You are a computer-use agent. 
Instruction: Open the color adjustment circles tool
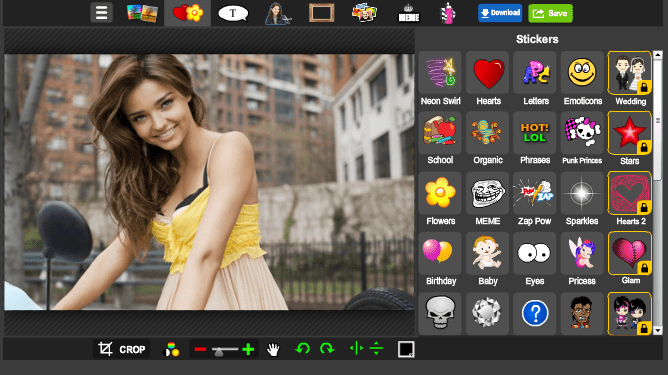[x=172, y=349]
